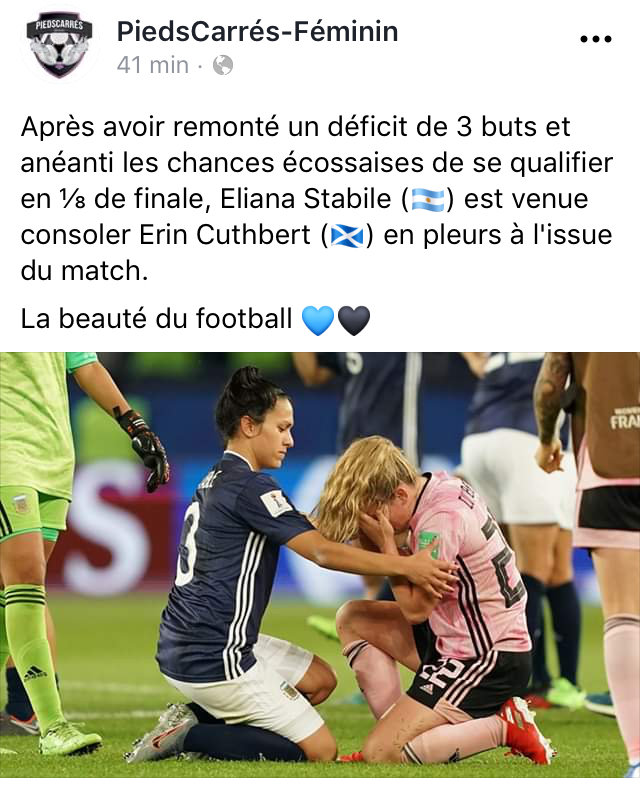Image resolution: width=640 pixels, height=788 pixels.
Task: Open the PiedsCarrés-Féminin page name
Action: (257, 31)
